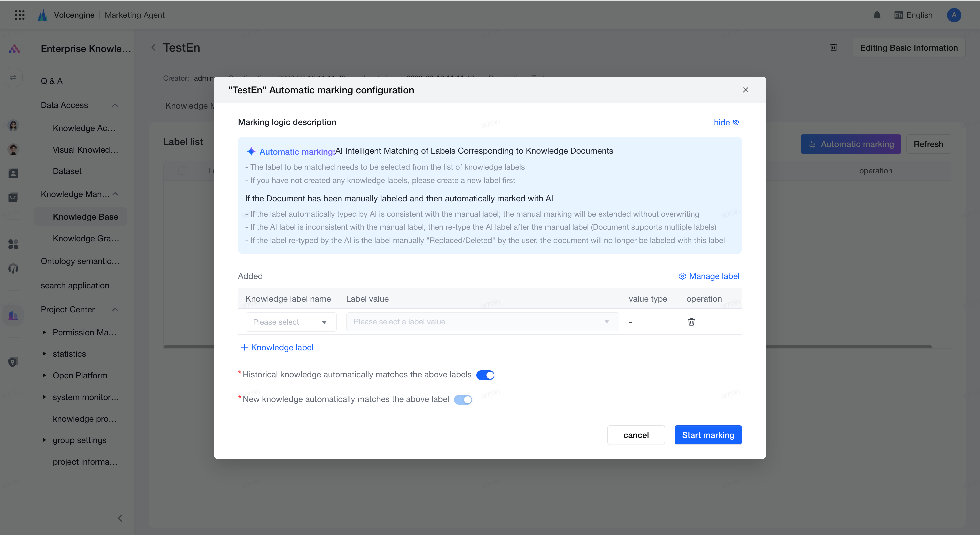
Task: Add a new Knowledge label link
Action: (x=277, y=347)
